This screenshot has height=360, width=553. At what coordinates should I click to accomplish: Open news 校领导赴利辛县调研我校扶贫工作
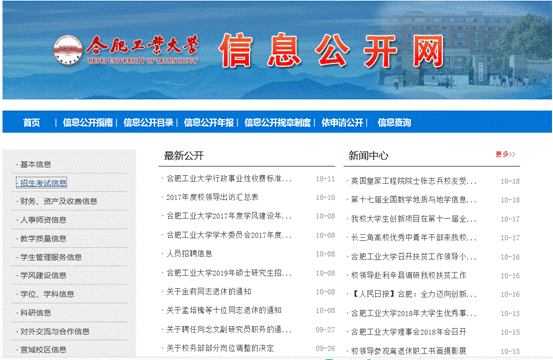[x=408, y=275]
